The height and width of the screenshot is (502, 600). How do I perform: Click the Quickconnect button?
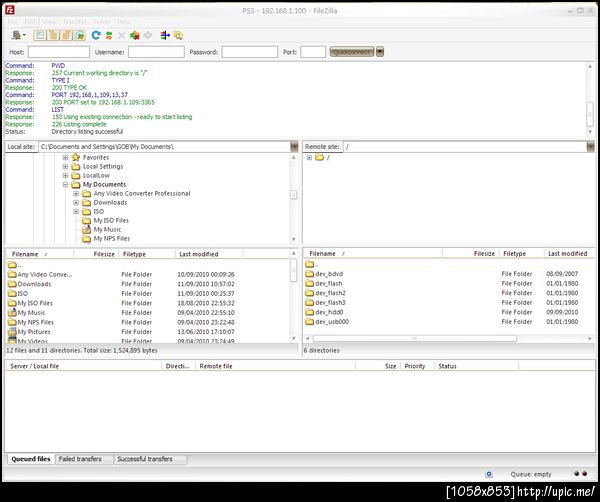[x=352, y=52]
